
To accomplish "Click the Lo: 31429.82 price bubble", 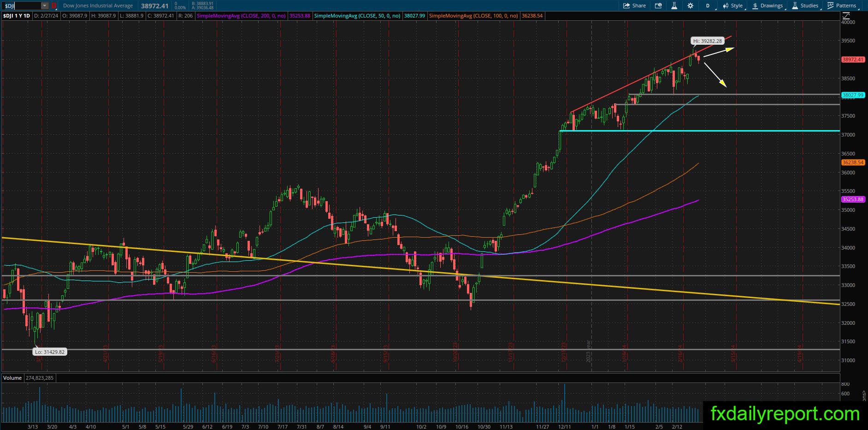I will click(49, 352).
